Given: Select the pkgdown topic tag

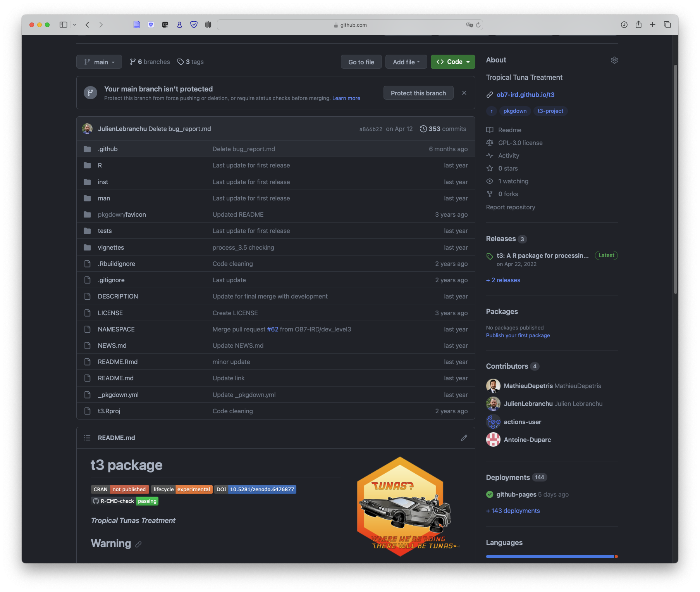Looking at the screenshot, I should click(515, 111).
